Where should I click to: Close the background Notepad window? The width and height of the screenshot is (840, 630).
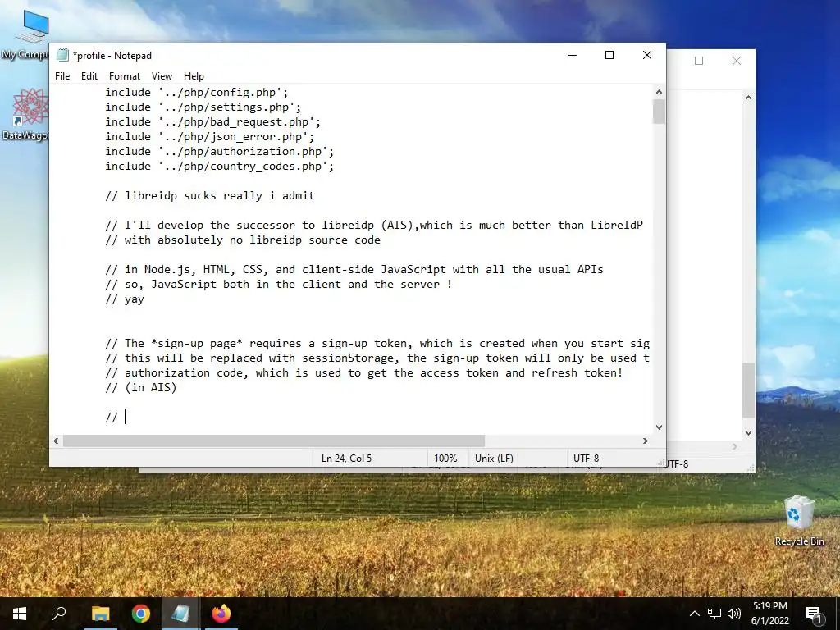coord(737,61)
